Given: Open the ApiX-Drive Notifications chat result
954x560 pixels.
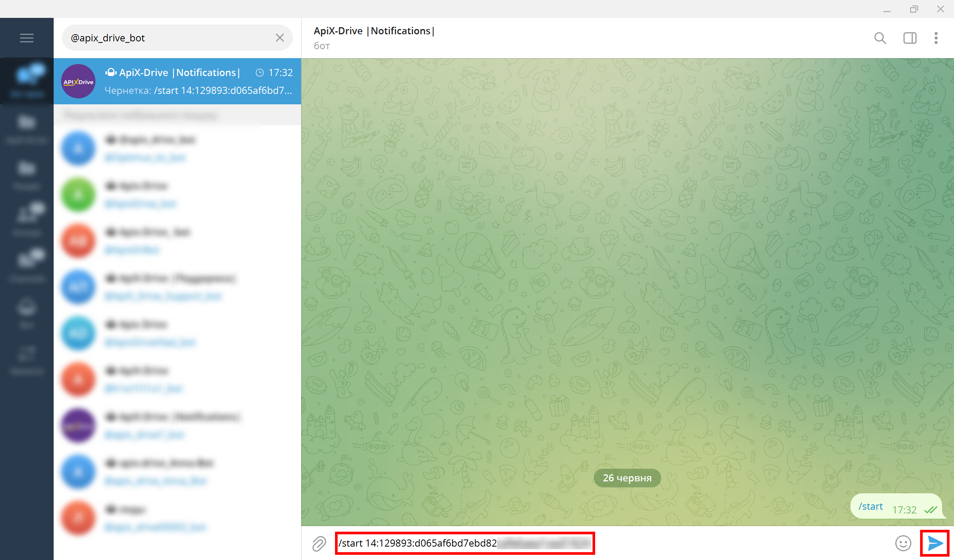Looking at the screenshot, I should click(177, 81).
